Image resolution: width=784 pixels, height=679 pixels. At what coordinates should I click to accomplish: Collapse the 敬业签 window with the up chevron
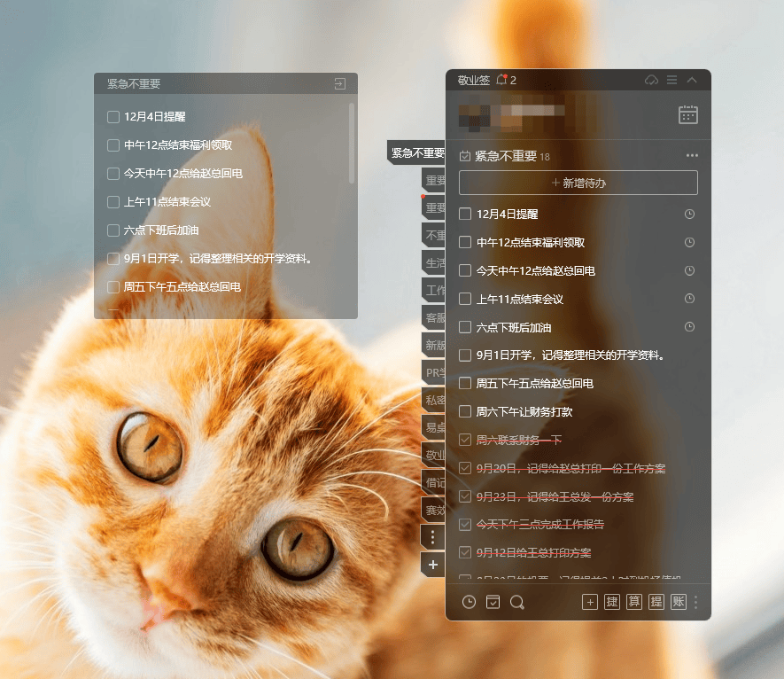point(692,80)
